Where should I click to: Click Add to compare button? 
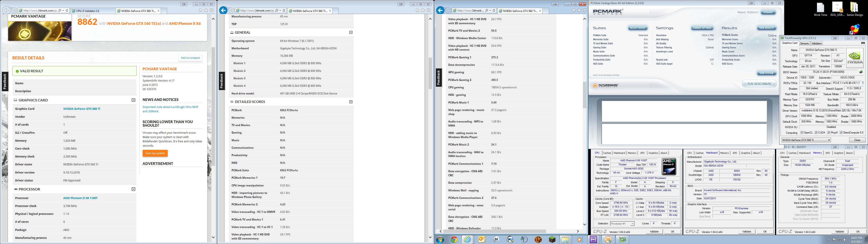[x=190, y=58]
